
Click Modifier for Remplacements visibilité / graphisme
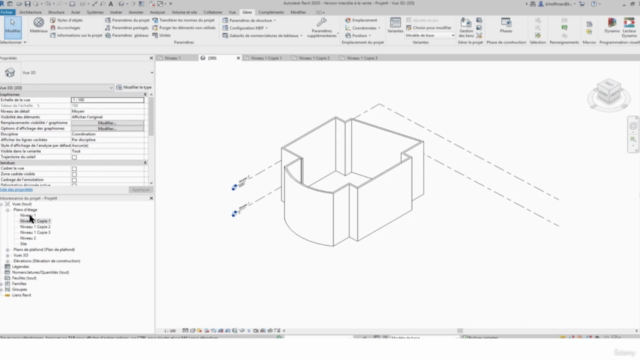click(107, 123)
